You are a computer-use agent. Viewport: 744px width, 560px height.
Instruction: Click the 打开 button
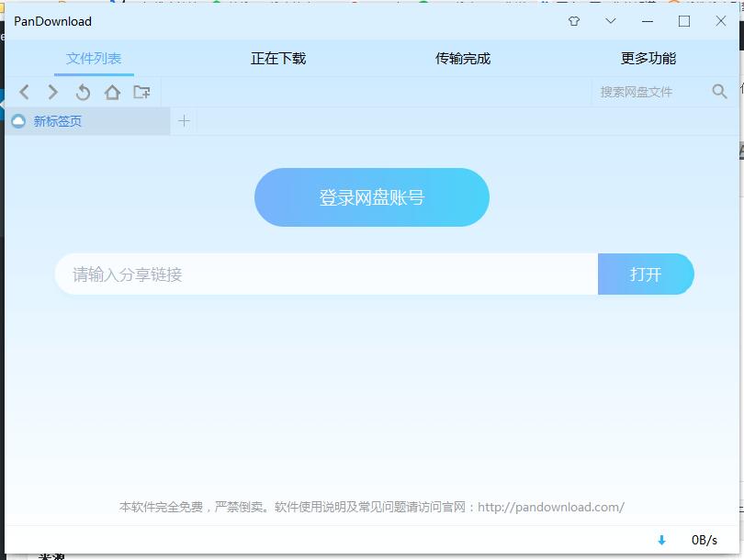pyautogui.click(x=646, y=274)
